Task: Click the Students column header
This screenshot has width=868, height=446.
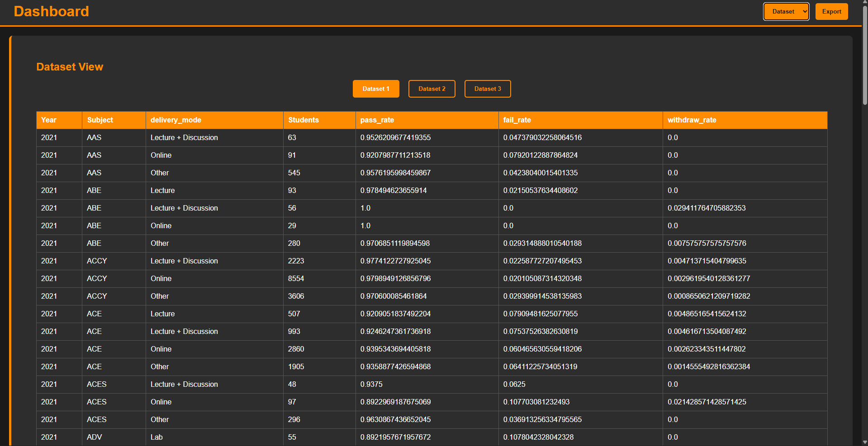Action: [x=319, y=120]
